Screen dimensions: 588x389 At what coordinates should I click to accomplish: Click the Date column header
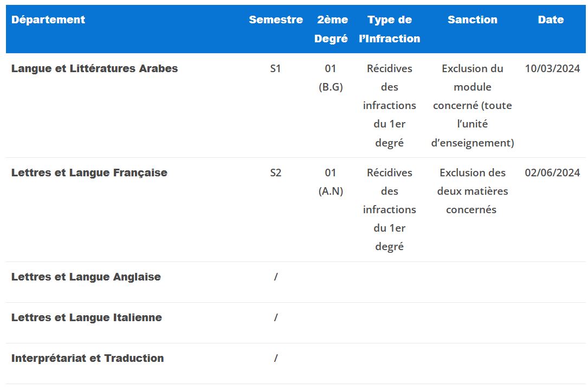point(551,20)
